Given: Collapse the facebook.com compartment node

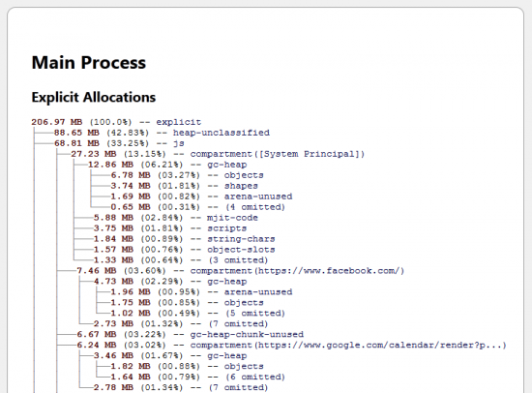Looking at the screenshot, I should (241, 270).
